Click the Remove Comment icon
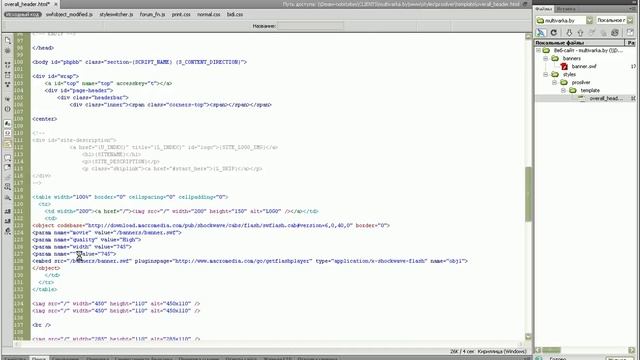640x360 pixels. (x=8, y=167)
